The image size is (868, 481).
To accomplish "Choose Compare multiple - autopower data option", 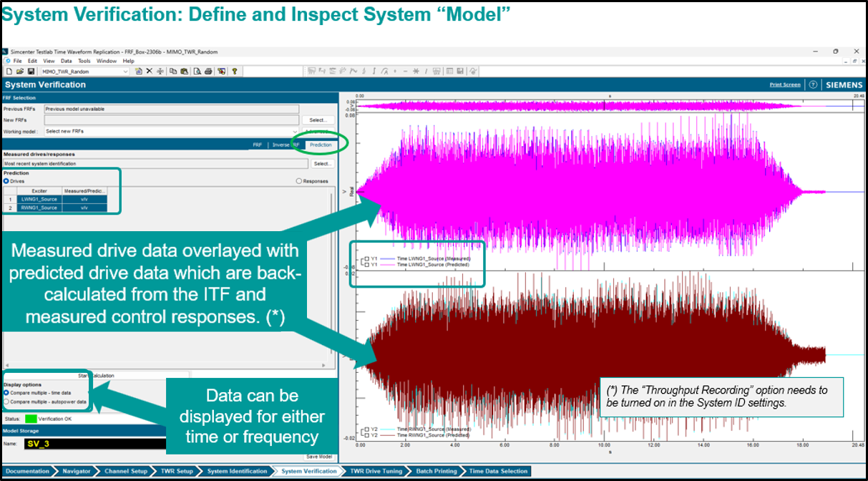I will [7, 402].
